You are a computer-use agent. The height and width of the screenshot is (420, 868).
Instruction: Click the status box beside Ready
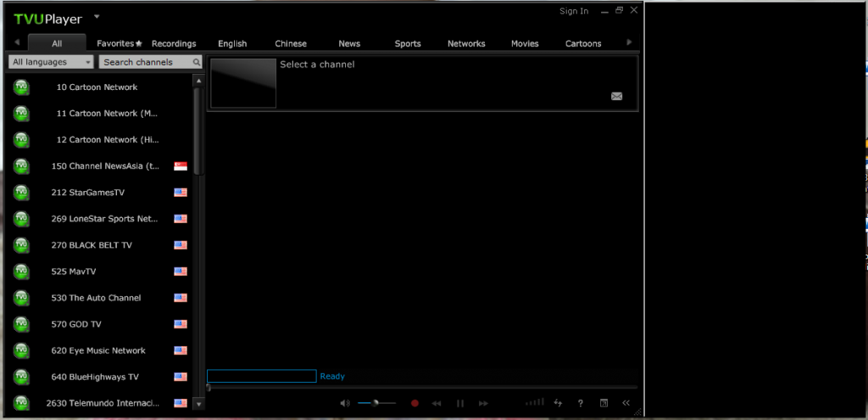coord(261,376)
